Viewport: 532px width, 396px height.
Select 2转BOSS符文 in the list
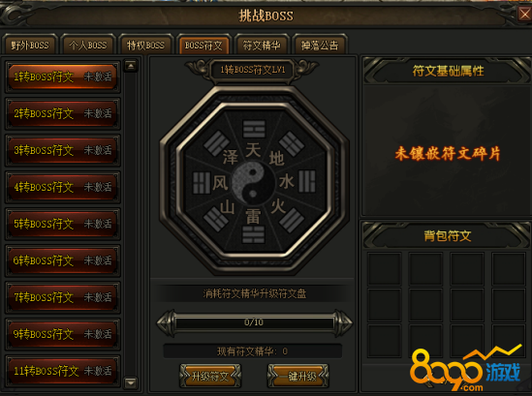coord(62,113)
